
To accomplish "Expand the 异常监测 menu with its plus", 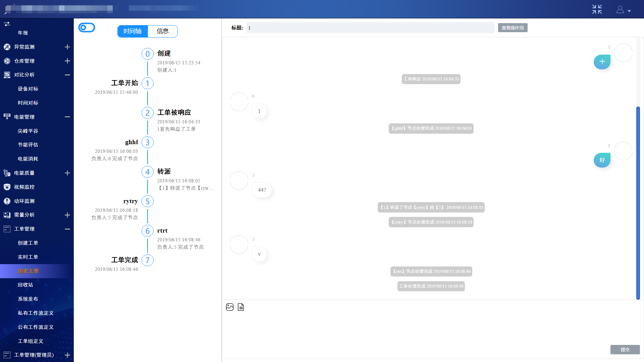I will 67,47.
